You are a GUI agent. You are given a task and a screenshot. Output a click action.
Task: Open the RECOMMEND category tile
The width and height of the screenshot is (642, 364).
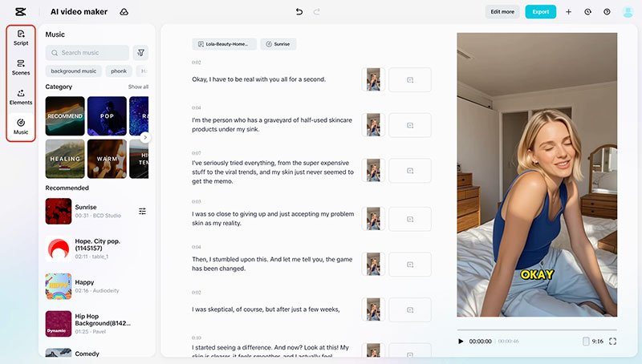[65, 116]
